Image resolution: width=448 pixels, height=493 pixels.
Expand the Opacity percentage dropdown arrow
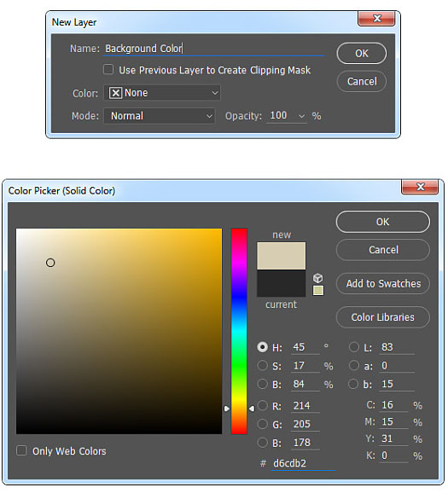(301, 116)
